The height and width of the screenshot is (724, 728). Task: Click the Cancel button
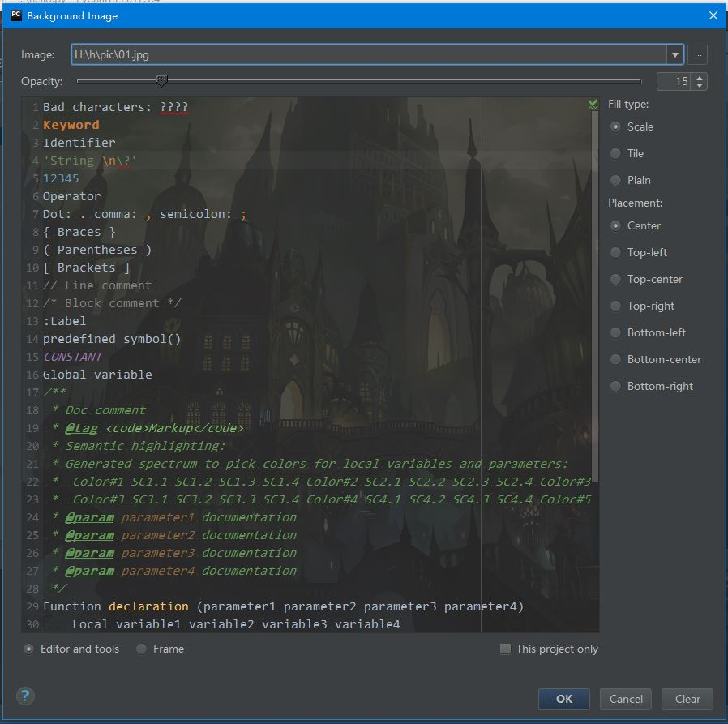coord(626,699)
